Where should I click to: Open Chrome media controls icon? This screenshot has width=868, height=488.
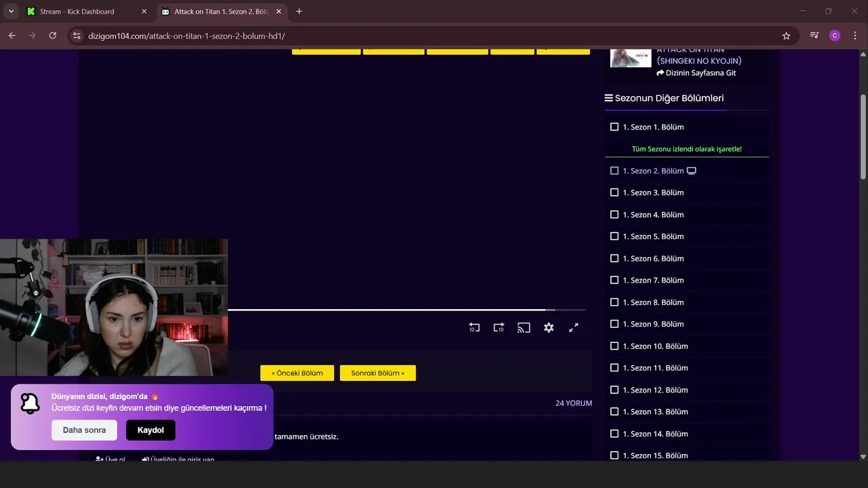point(814,36)
